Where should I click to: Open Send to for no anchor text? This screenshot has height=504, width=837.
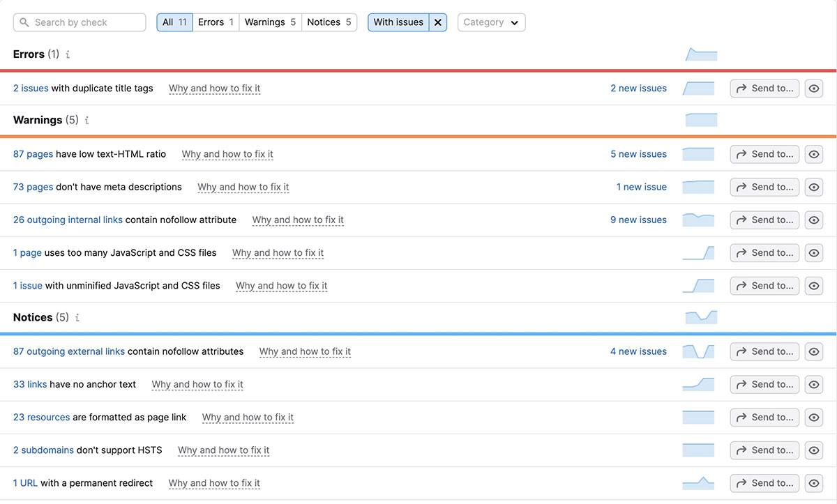click(x=764, y=384)
